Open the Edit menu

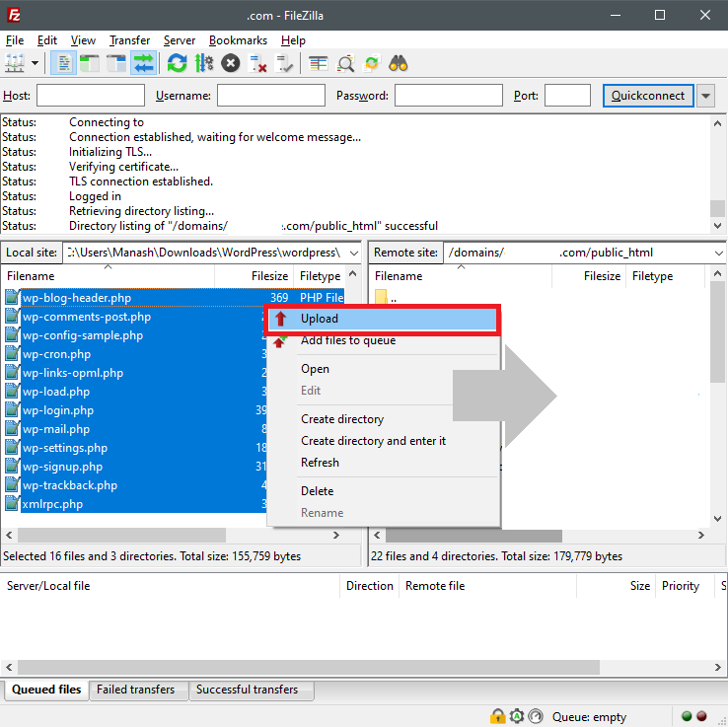point(47,40)
